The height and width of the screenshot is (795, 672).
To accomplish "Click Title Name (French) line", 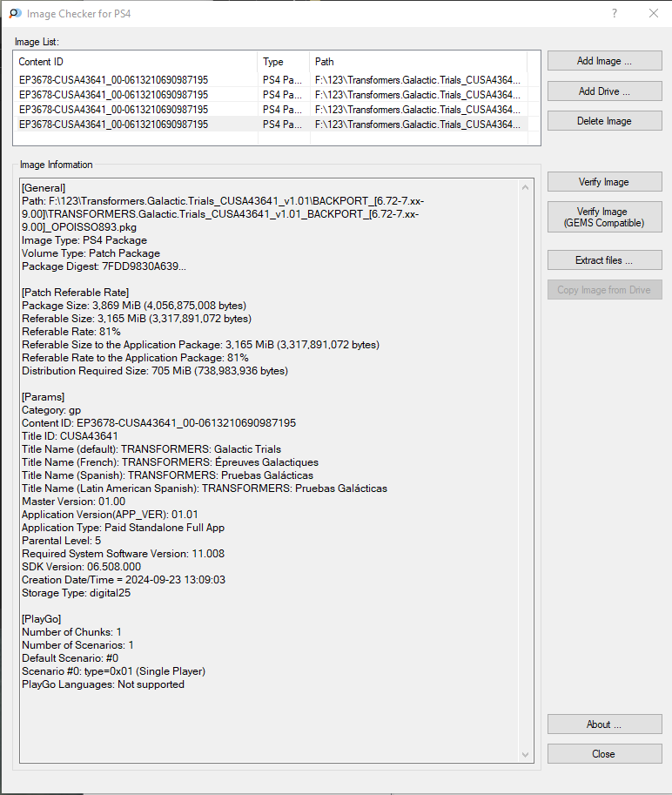I will pos(171,462).
